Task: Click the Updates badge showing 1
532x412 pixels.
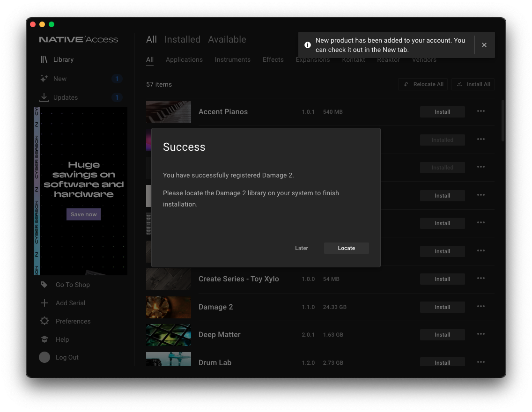Action: 117,98
